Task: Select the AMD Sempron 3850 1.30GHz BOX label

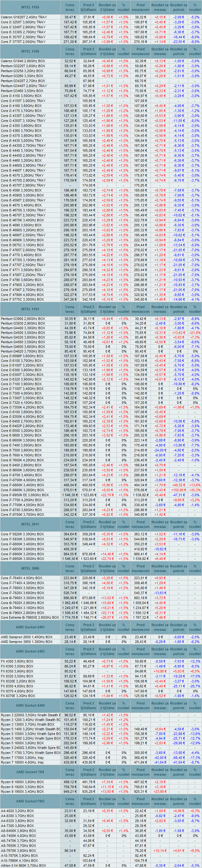Action: 27,642
